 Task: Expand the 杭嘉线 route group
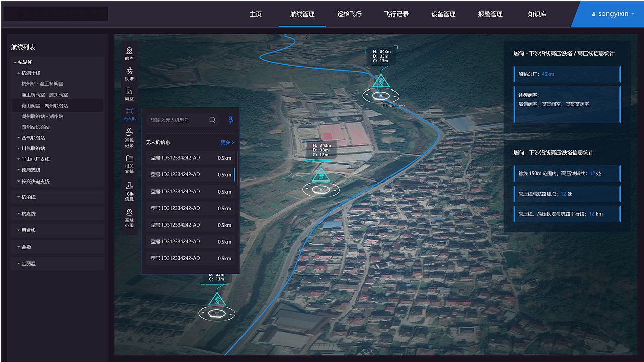click(x=57, y=214)
